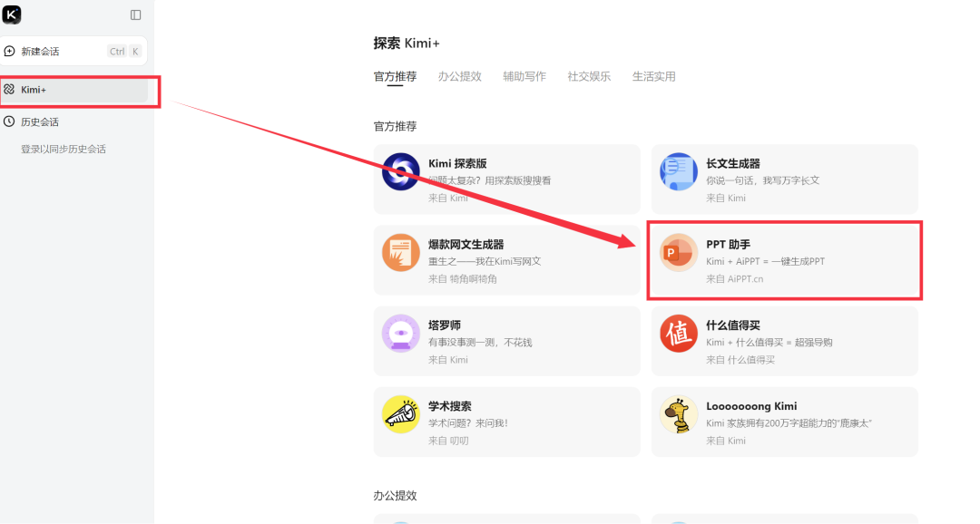This screenshot has height=524, width=980.
Task: Click the 办公提效 section heading at bottom
Action: pos(395,495)
